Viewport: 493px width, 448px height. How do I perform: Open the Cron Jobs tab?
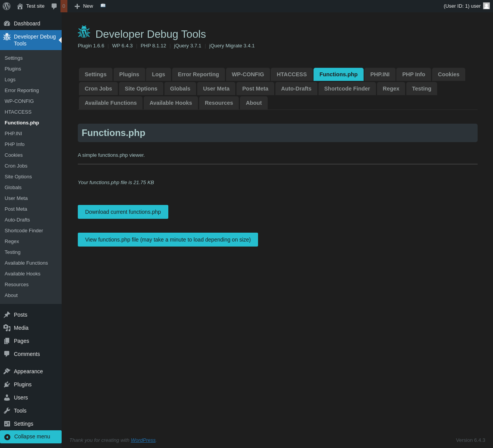tap(98, 89)
